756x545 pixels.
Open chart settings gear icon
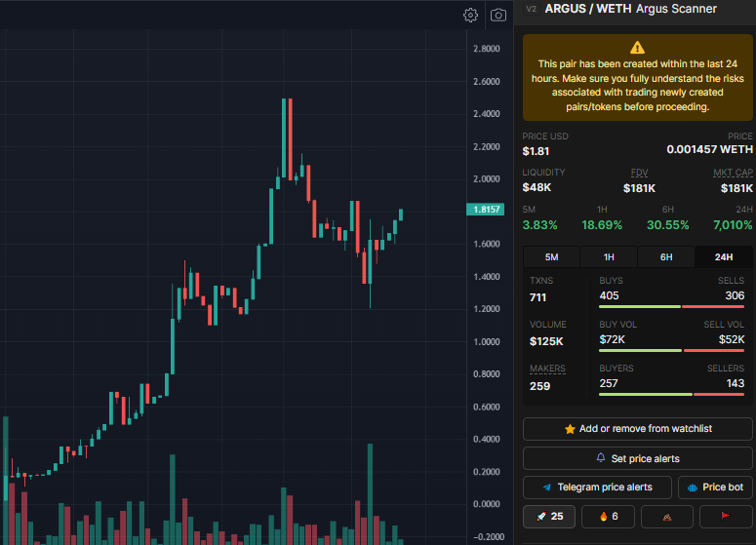tap(470, 16)
